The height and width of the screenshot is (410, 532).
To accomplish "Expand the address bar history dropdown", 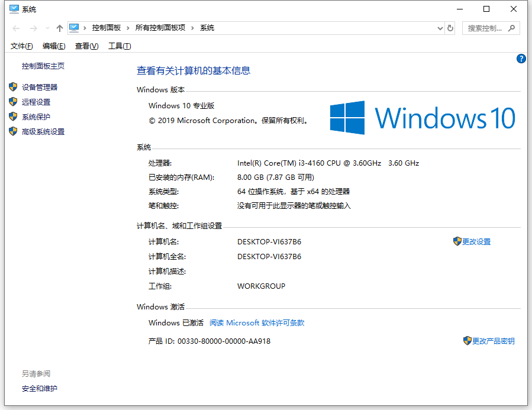I will pos(440,28).
